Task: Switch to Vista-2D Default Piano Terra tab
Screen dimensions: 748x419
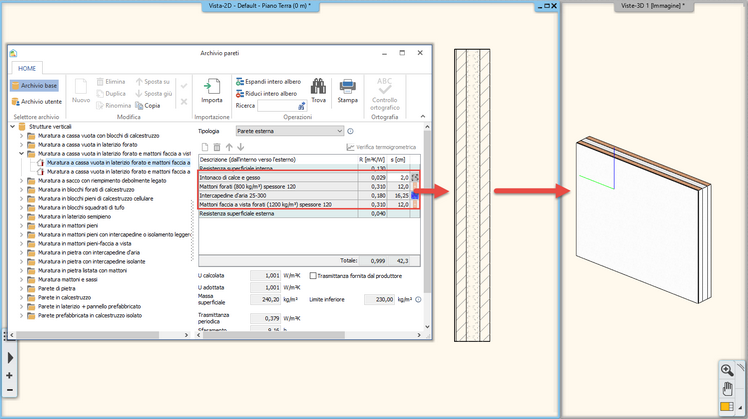Action: [260, 6]
